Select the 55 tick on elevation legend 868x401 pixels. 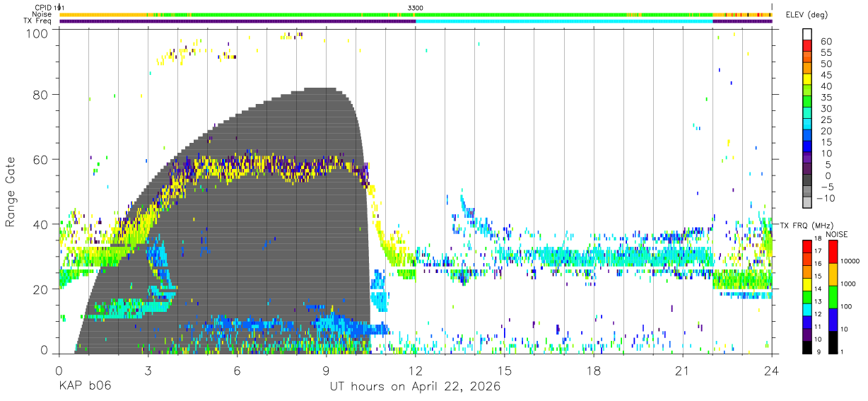(x=826, y=52)
